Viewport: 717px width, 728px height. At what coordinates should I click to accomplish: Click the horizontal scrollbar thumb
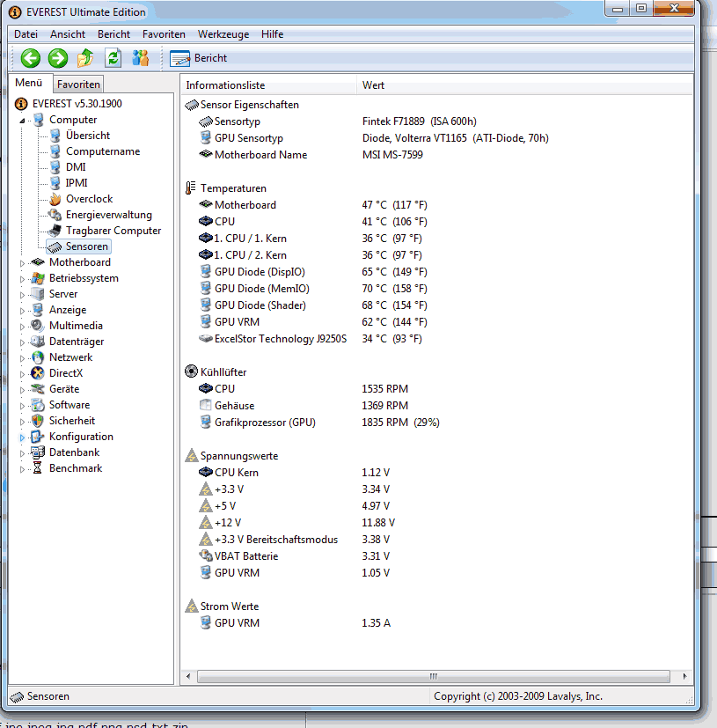pyautogui.click(x=433, y=676)
